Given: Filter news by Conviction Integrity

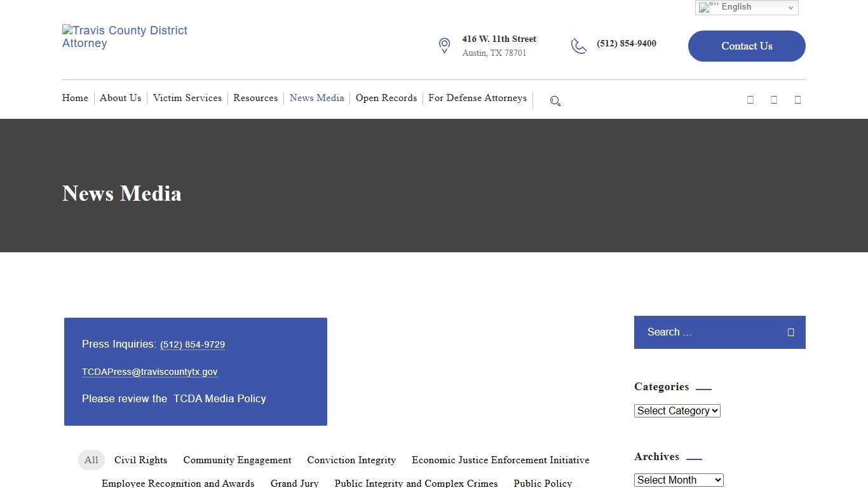Looking at the screenshot, I should click(351, 460).
